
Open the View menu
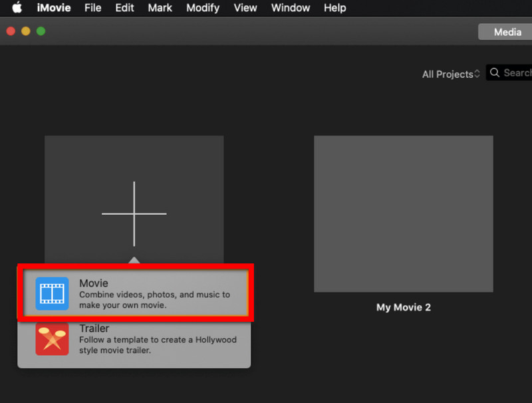(x=245, y=8)
